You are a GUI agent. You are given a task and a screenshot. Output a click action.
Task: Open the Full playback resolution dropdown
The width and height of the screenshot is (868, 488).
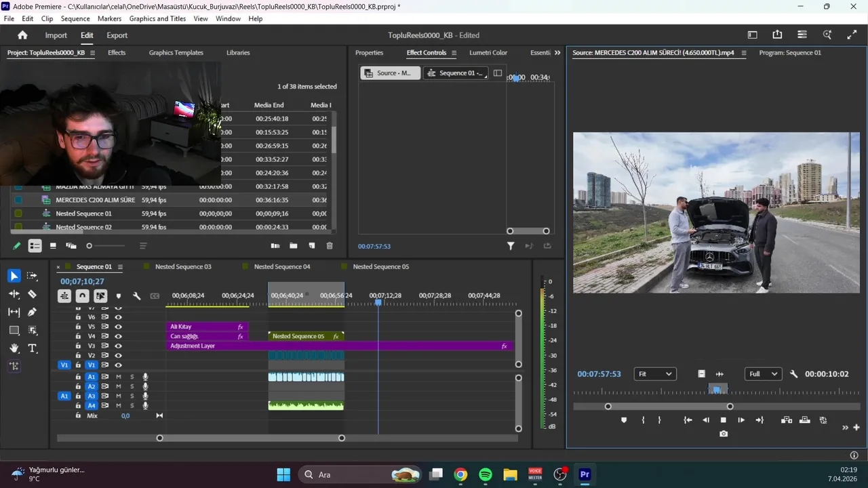762,374
